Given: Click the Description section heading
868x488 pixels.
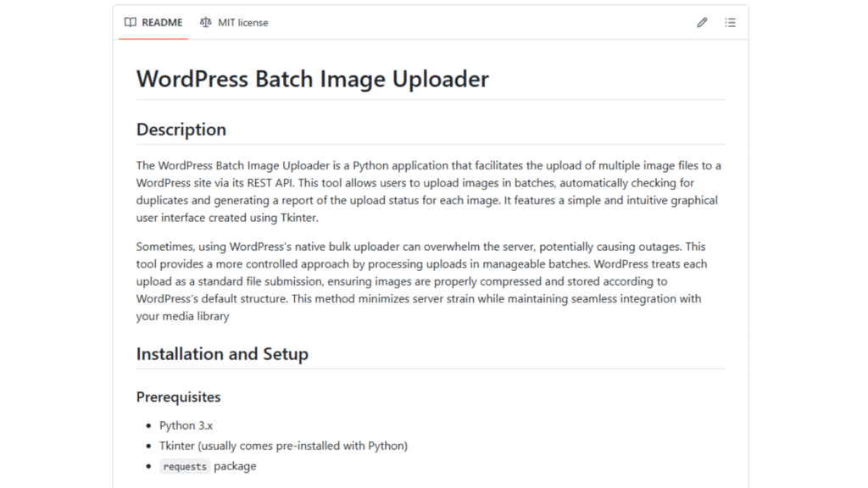Looking at the screenshot, I should click(181, 130).
